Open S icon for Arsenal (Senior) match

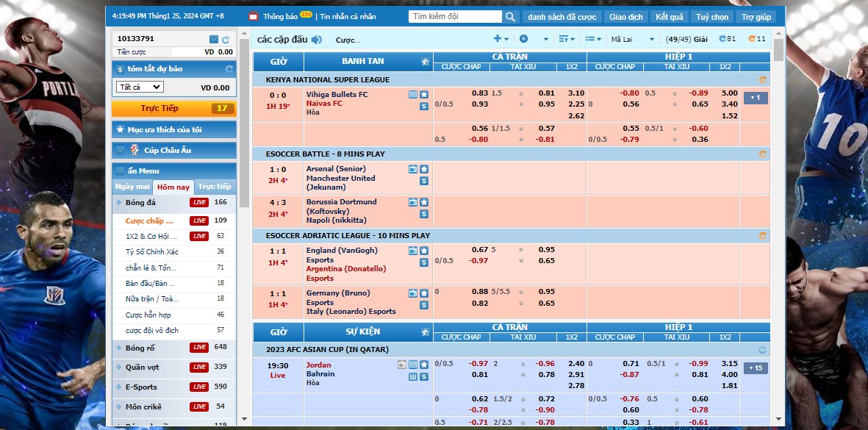pos(424,181)
